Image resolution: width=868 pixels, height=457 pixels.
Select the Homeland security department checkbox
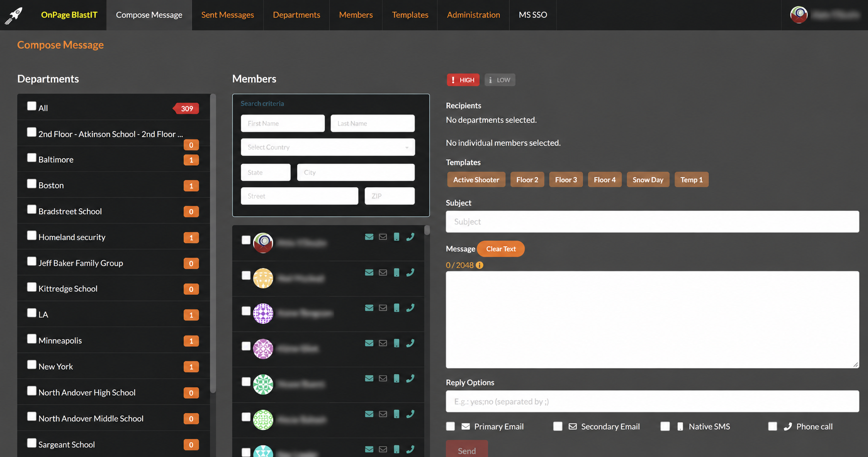(32, 235)
